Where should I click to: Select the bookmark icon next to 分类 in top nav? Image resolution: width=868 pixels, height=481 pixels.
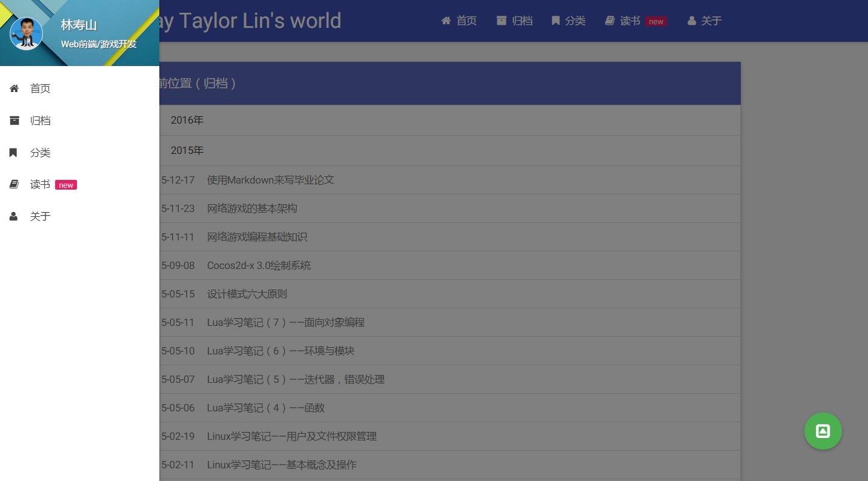(x=555, y=20)
